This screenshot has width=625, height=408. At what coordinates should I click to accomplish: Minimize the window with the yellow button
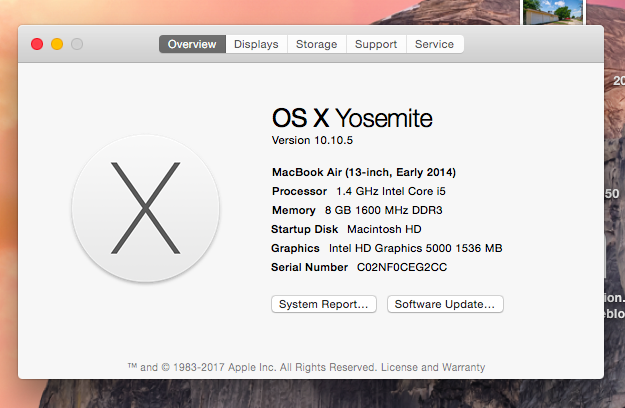57,44
